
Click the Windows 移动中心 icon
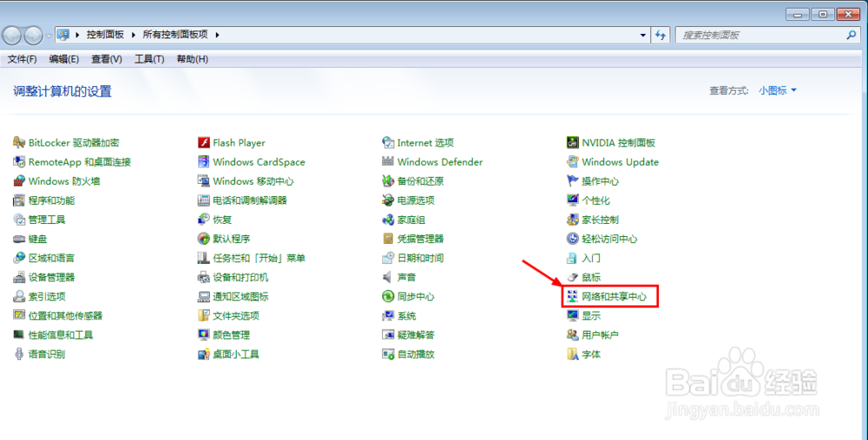pyautogui.click(x=204, y=181)
